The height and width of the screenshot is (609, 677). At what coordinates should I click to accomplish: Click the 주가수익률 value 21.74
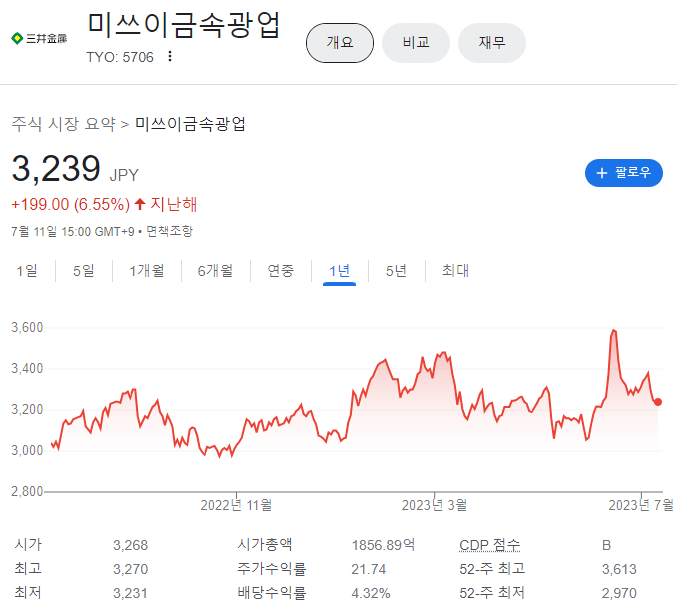click(x=368, y=569)
